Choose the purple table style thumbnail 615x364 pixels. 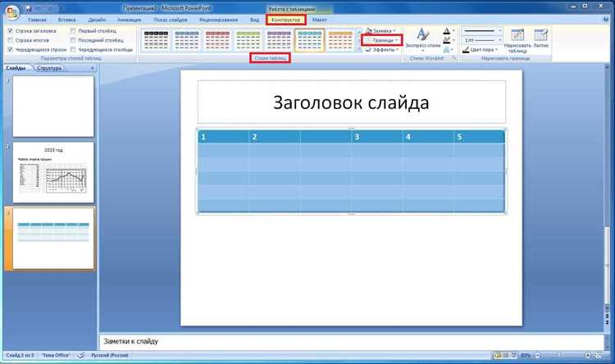[279, 40]
